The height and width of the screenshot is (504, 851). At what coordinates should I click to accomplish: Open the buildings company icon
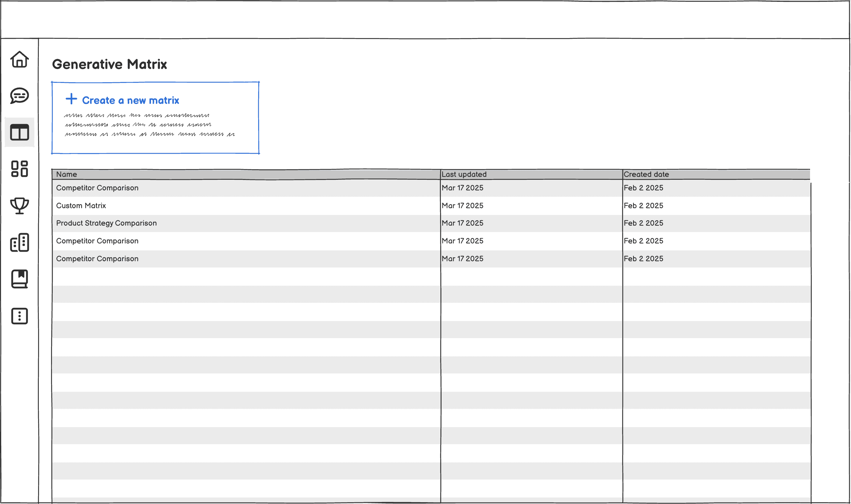pyautogui.click(x=20, y=243)
